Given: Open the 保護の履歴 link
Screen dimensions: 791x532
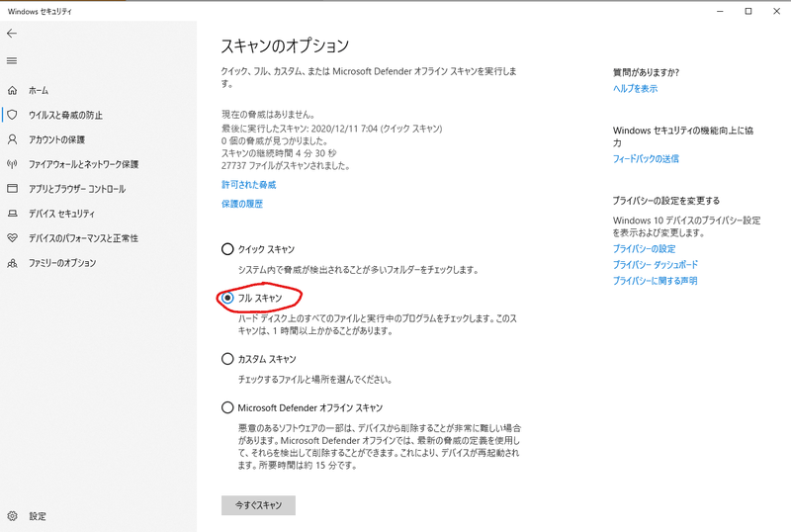Looking at the screenshot, I should point(242,204).
